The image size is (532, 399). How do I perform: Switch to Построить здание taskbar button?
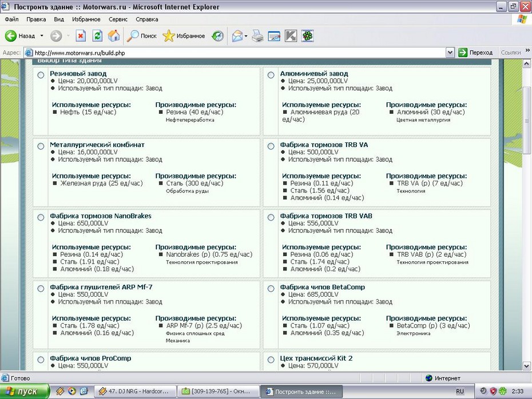pyautogui.click(x=301, y=391)
